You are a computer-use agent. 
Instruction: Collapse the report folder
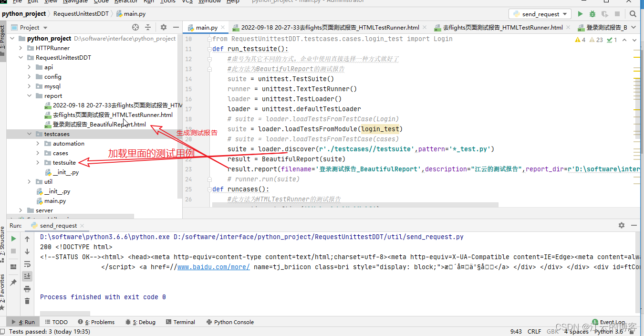click(x=29, y=96)
